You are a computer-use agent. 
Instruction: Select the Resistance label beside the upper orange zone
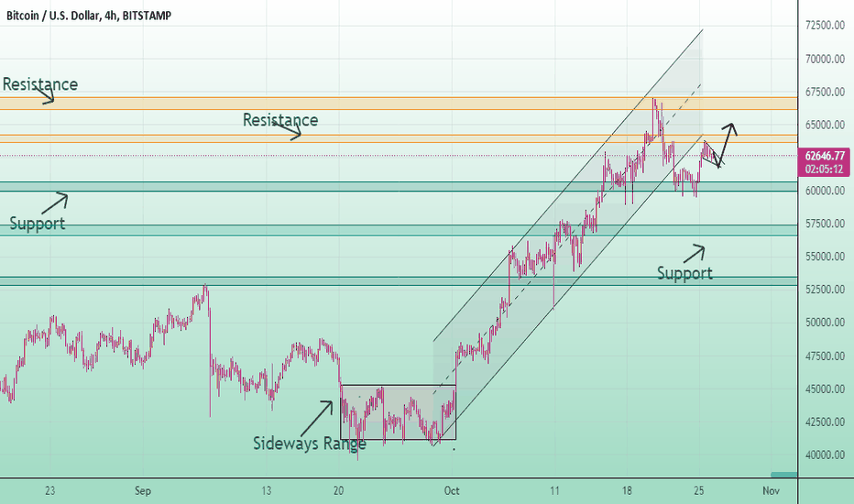click(40, 84)
